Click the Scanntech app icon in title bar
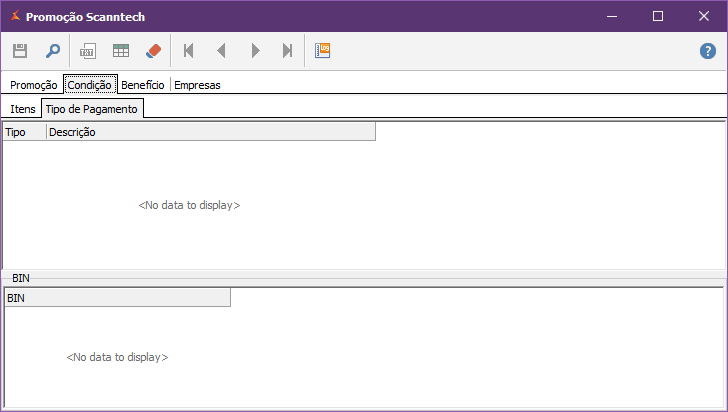Screen dimensions: 728x412 click(15, 16)
